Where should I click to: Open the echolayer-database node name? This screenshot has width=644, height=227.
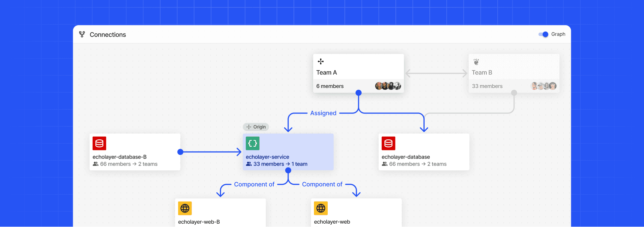(x=406, y=157)
